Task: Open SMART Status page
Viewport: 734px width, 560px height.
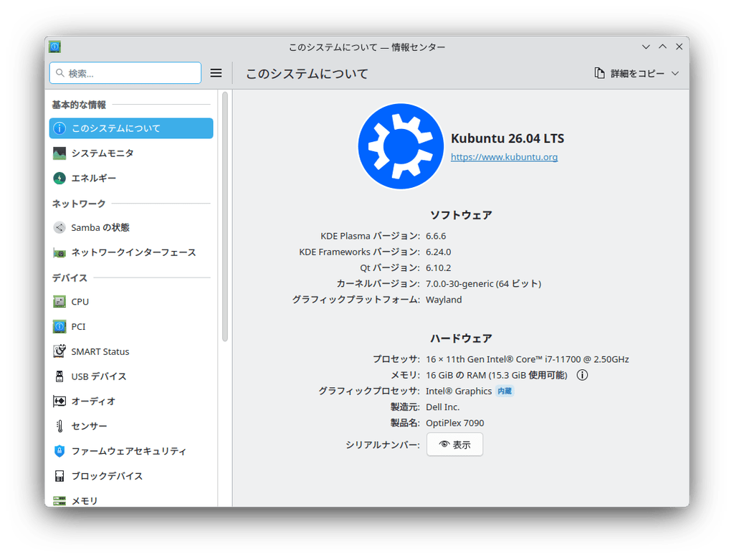Action: [x=131, y=351]
